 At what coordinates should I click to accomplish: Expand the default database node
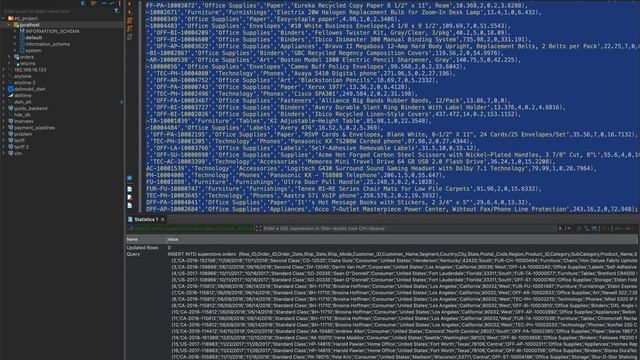pos(16,38)
